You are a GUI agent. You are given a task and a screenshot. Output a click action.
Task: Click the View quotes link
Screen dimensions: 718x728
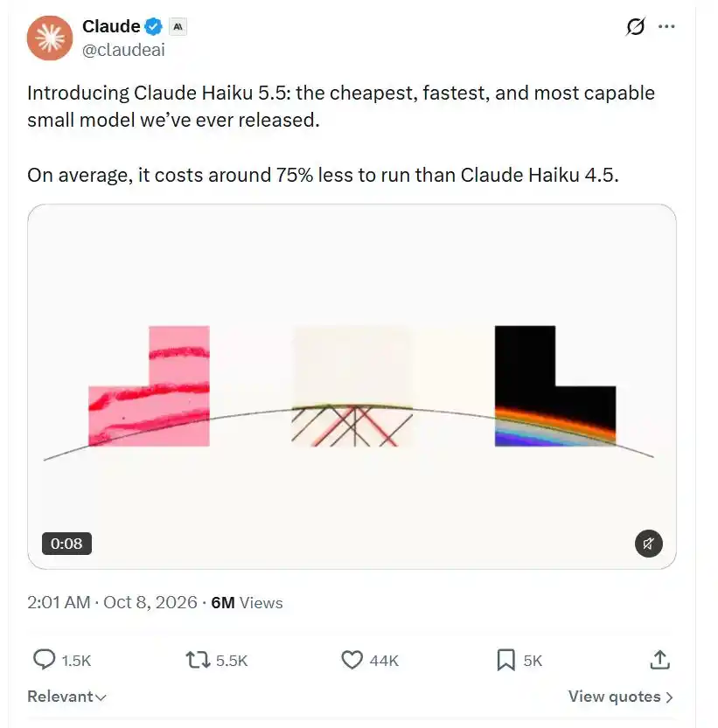pos(620,697)
